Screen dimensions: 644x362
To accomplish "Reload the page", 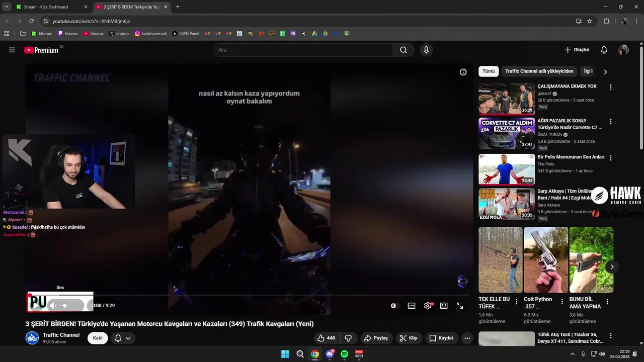I will [31, 21].
